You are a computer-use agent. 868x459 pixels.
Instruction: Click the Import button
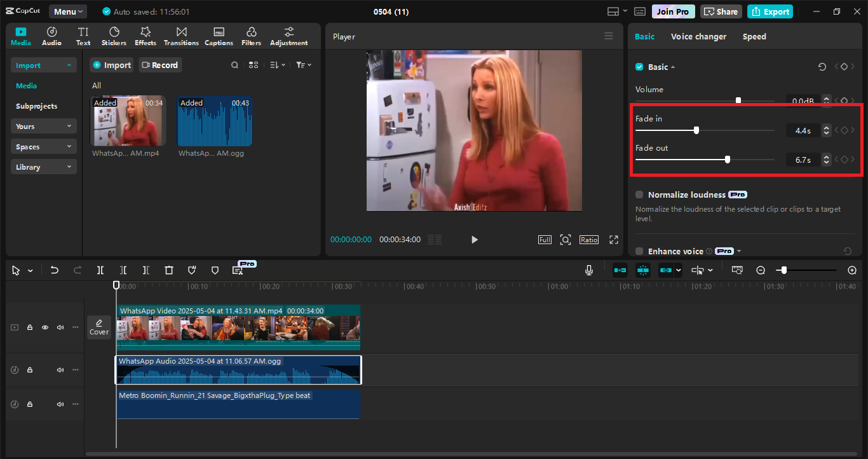coord(111,65)
